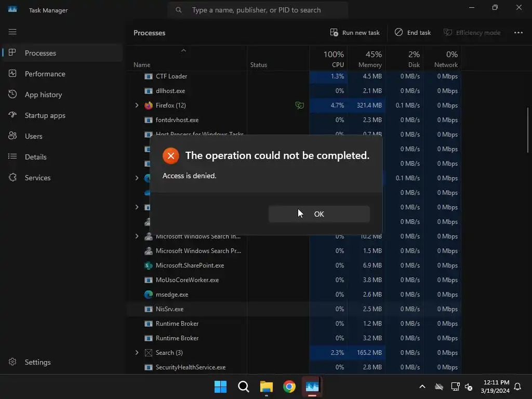
Task: Click the muted volume tray icon
Action: (469, 387)
